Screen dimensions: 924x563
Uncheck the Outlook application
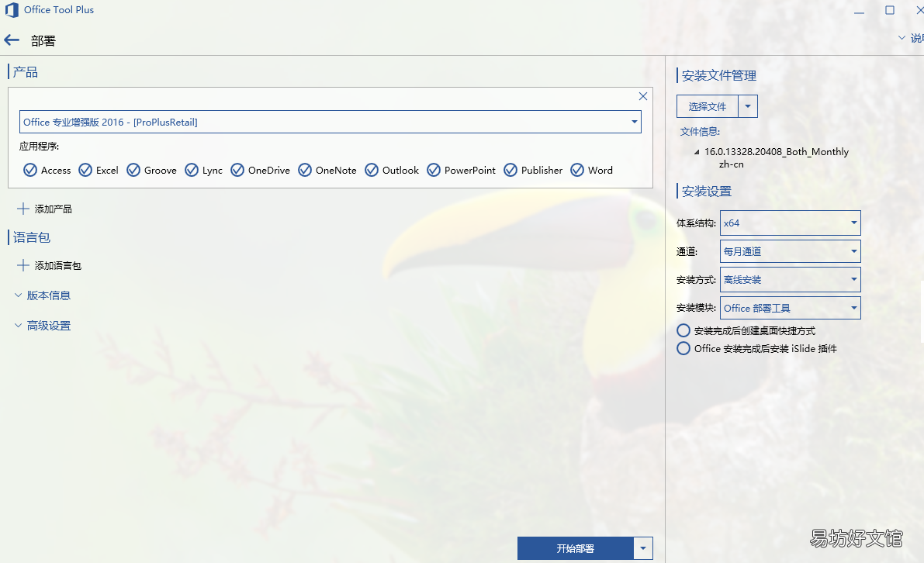(372, 170)
